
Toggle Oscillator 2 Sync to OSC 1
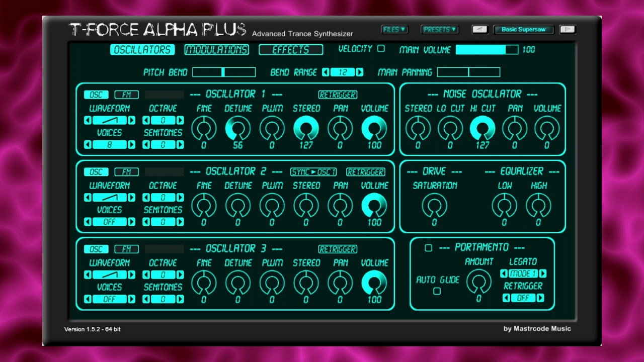pos(313,172)
